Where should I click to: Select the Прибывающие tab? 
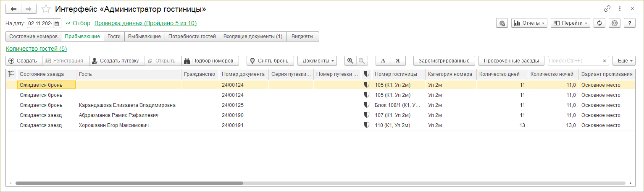pos(82,36)
